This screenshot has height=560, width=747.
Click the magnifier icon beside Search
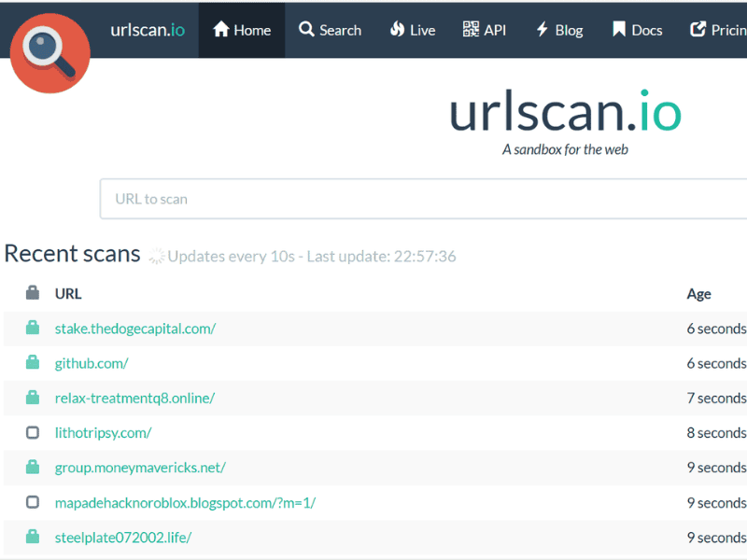click(x=306, y=30)
